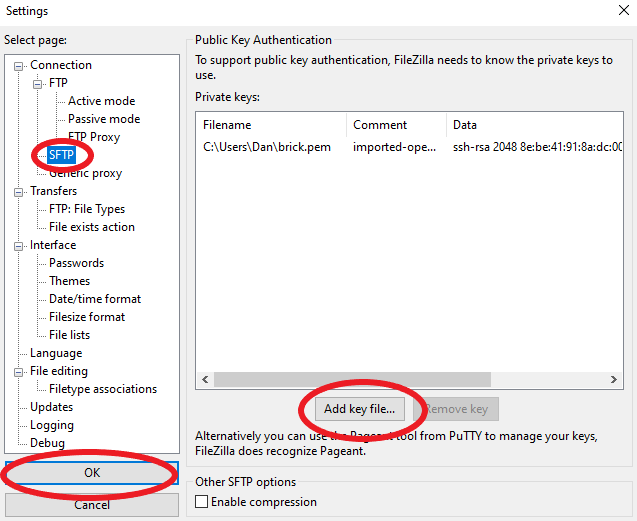Viewport: 637px width, 521px height.
Task: Collapse the FTP tree node
Action: (x=37, y=84)
